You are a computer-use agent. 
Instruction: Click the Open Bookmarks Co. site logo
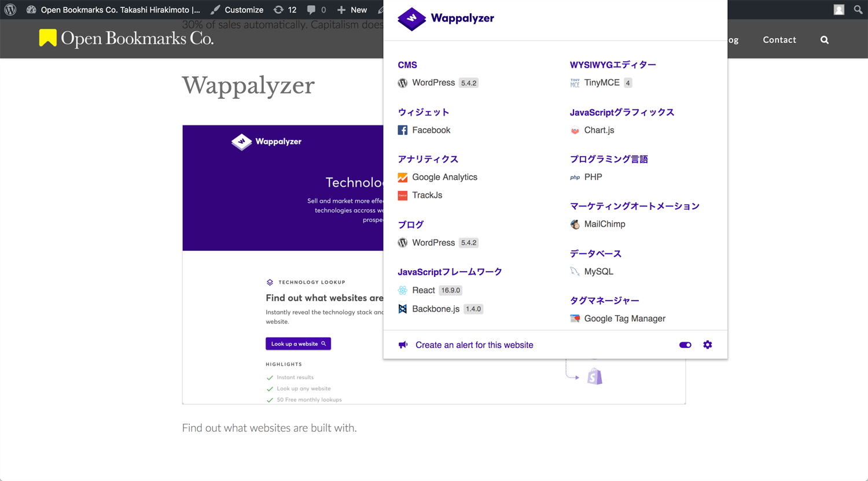[x=126, y=38]
